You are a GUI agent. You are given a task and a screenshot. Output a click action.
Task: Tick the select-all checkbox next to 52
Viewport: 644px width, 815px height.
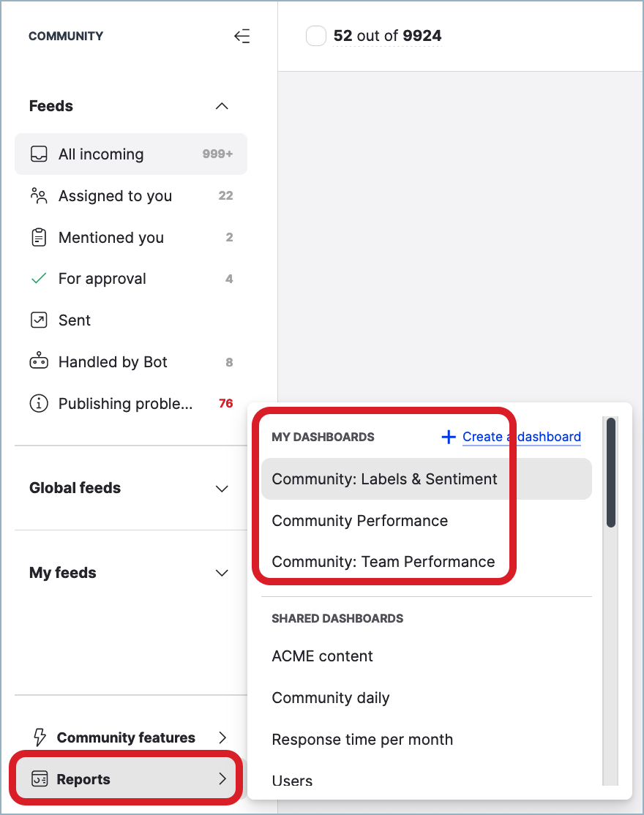tap(315, 36)
